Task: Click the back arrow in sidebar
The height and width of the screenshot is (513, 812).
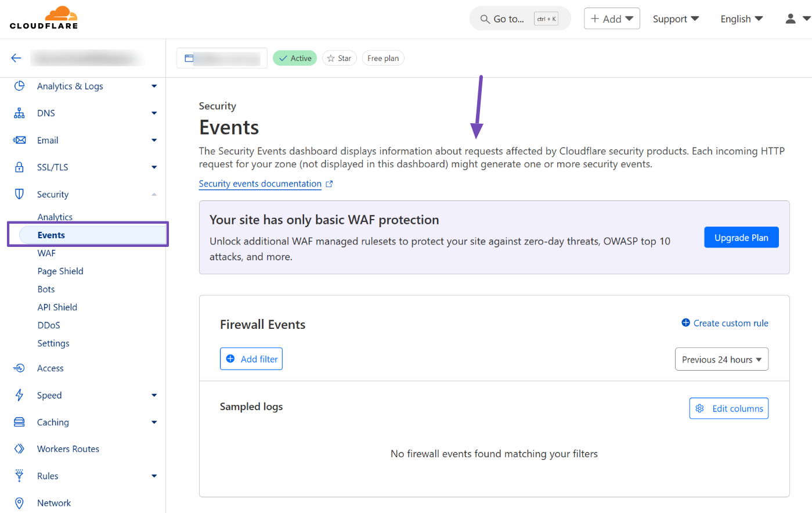Action: [x=16, y=58]
